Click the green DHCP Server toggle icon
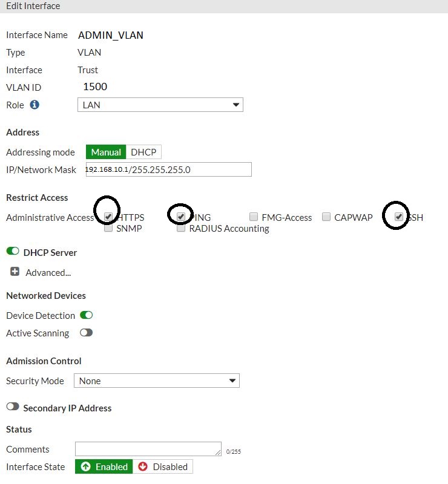Screen dimensions: 448x484 coord(13,252)
